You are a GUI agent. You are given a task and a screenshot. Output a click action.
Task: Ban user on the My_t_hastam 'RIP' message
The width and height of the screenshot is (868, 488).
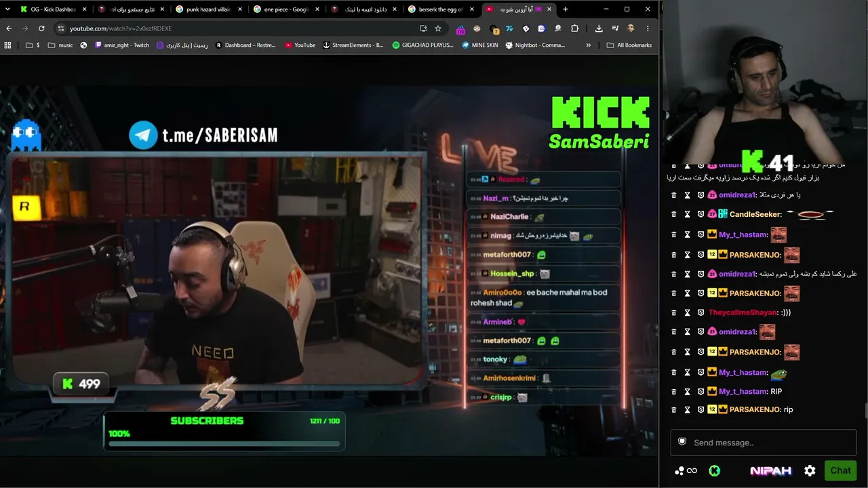tap(701, 392)
